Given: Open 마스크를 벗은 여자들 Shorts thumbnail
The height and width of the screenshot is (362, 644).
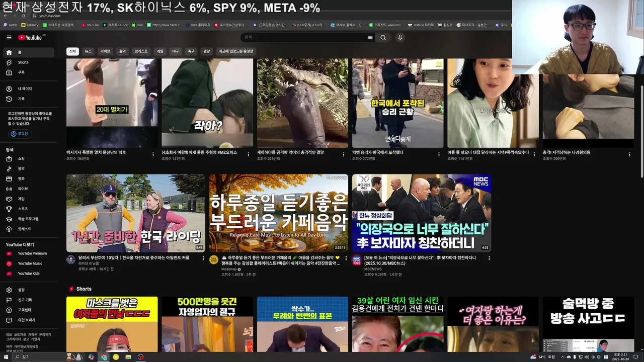Looking at the screenshot, I should click(x=112, y=324).
